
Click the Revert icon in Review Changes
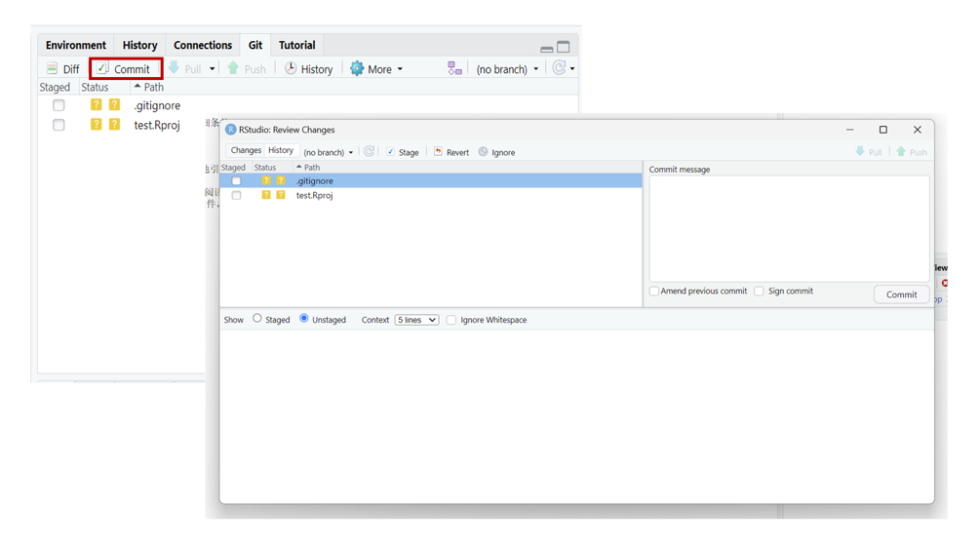(439, 152)
